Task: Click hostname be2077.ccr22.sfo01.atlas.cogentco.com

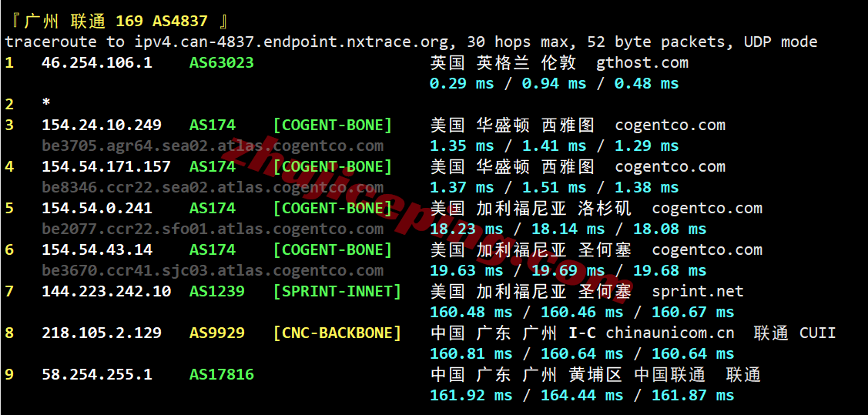Action: pyautogui.click(x=212, y=229)
